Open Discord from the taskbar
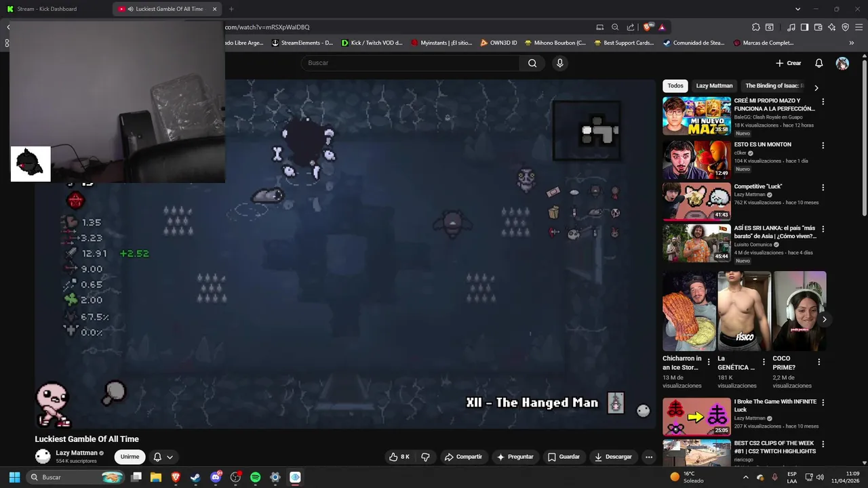The width and height of the screenshot is (868, 488). click(216, 477)
